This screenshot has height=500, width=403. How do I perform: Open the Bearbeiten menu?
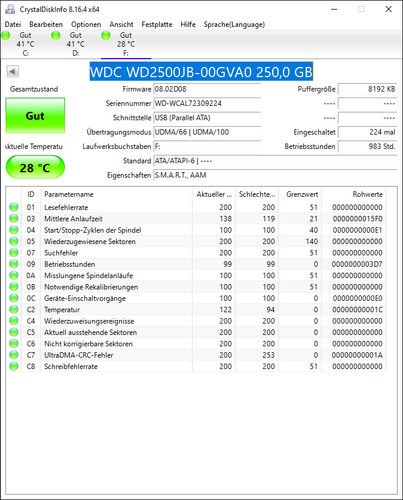46,24
